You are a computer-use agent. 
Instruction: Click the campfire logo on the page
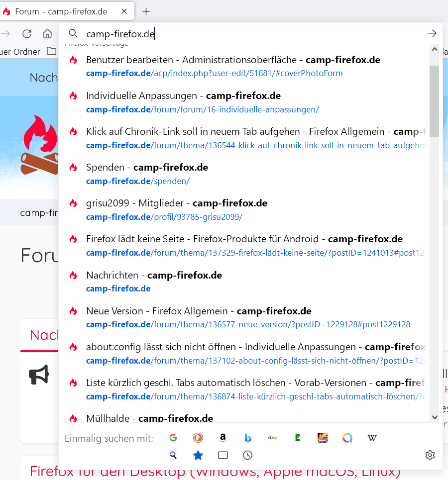(39, 145)
